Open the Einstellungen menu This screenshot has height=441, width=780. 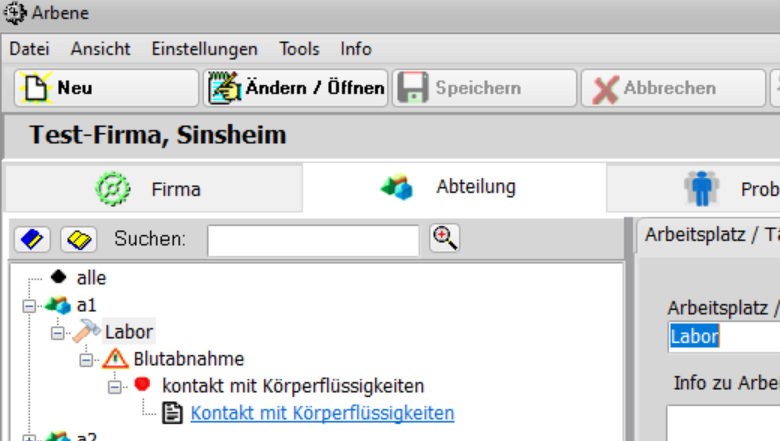click(204, 49)
